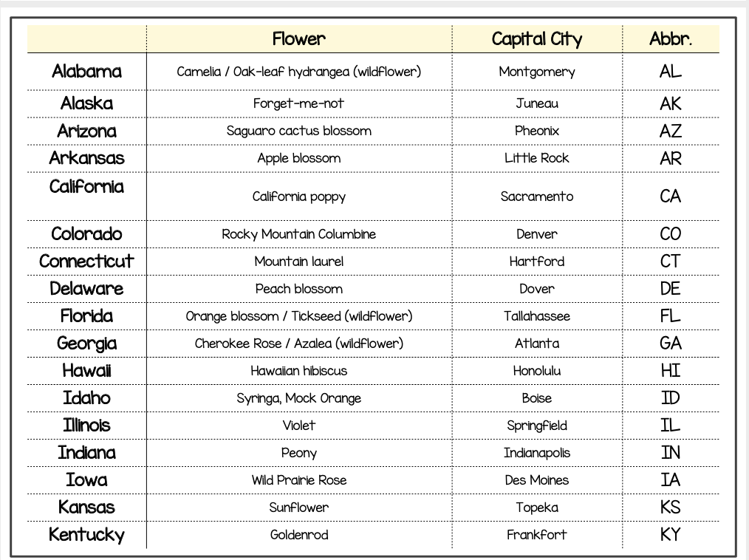
Task: Select the Peony flower cell
Action: 298,453
